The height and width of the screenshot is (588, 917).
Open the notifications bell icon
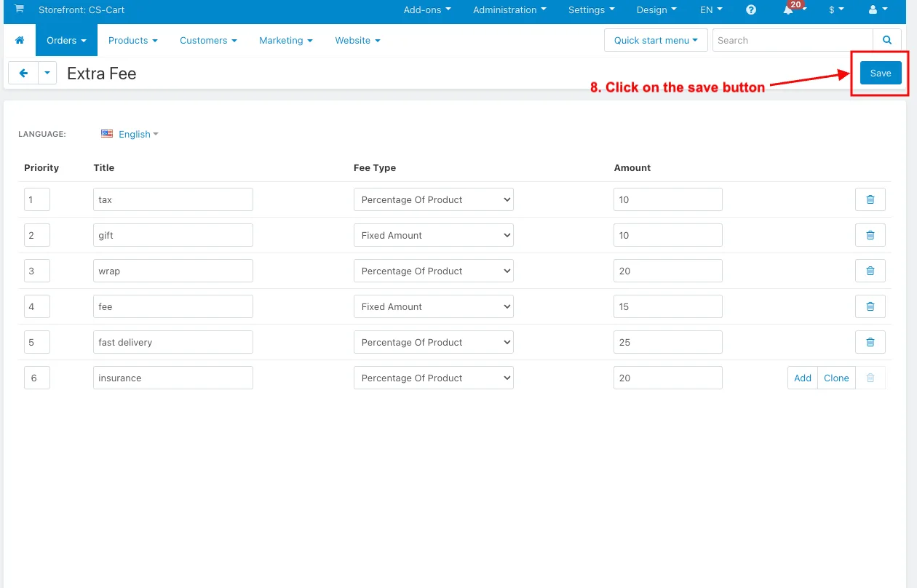[788, 9]
